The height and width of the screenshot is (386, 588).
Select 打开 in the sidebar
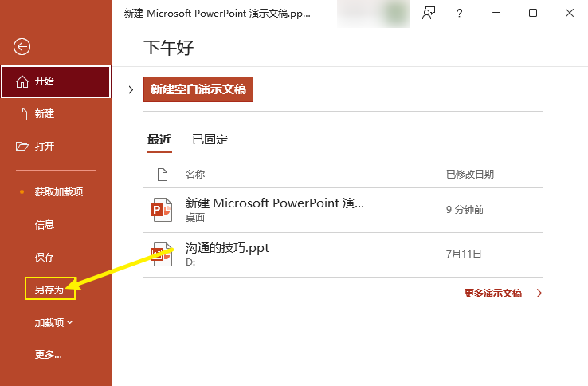point(56,146)
